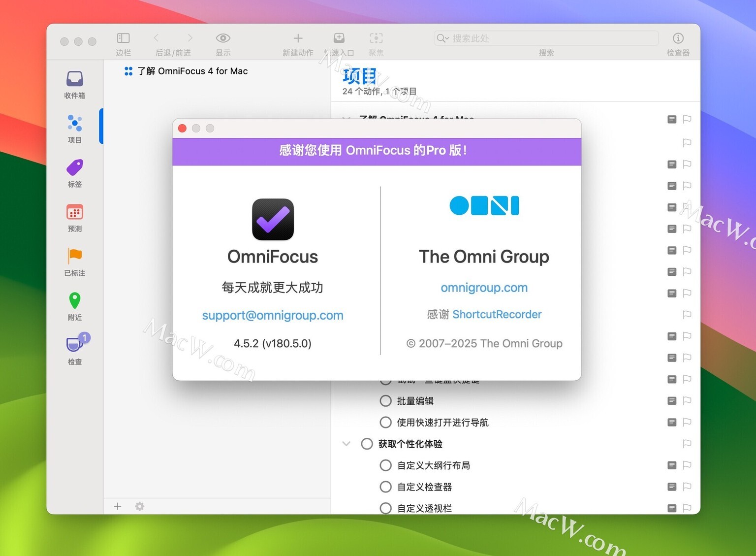
Task: Click the 聚焦 focus toolbar button
Action: 376,38
